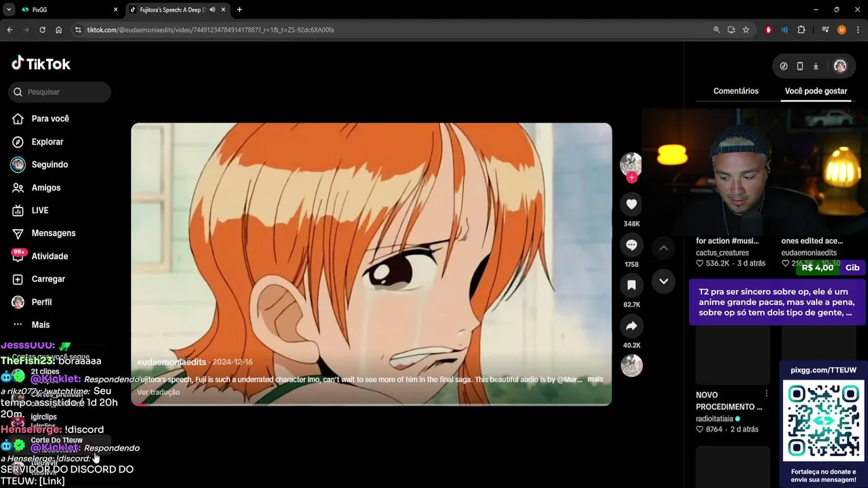Viewport: 868px width, 488px height.
Task: Click zoom magnifier in address bar
Action: 717,30
